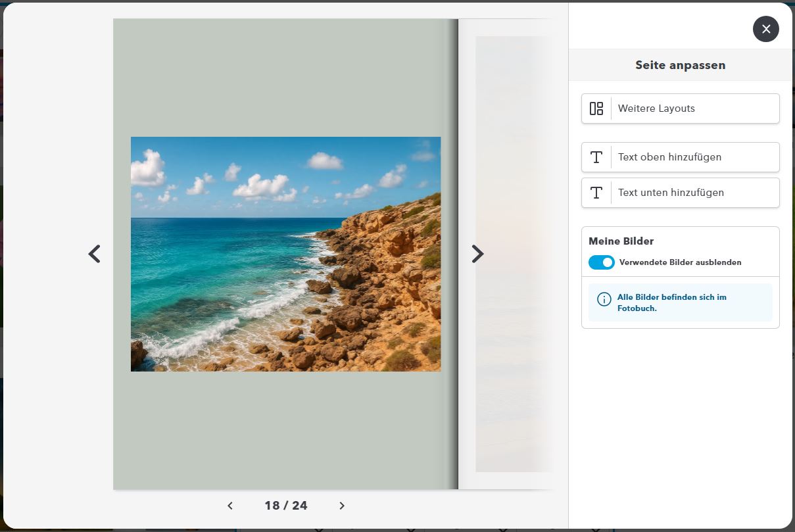This screenshot has height=532, width=795.
Task: Go to previous page with large left arrow
Action: (x=95, y=254)
